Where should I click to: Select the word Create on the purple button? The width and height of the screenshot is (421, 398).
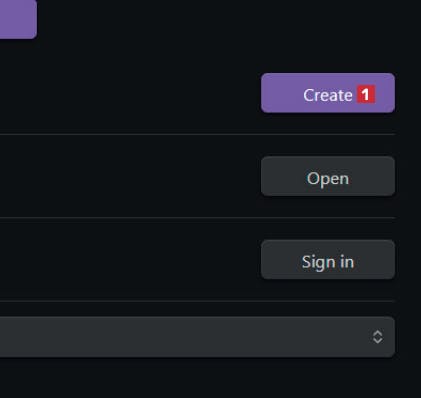328,95
